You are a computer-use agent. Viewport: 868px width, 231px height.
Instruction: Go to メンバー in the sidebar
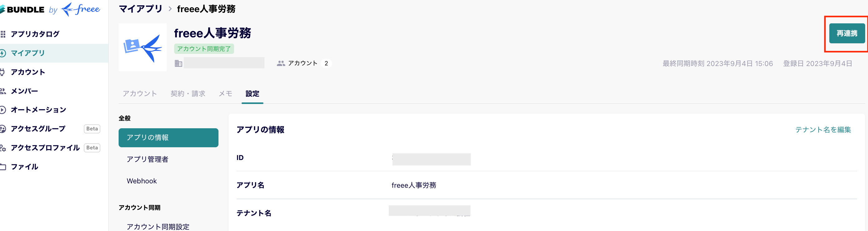24,91
